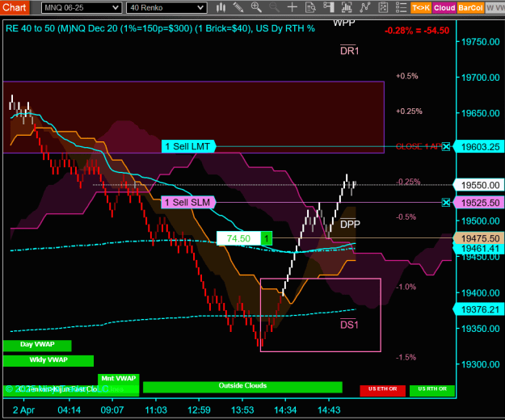Open the indicators icon
Screen dimensions: 505x420
[347, 7]
